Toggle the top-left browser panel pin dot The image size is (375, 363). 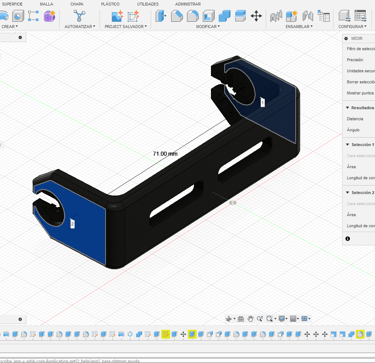pyautogui.click(x=20, y=37)
